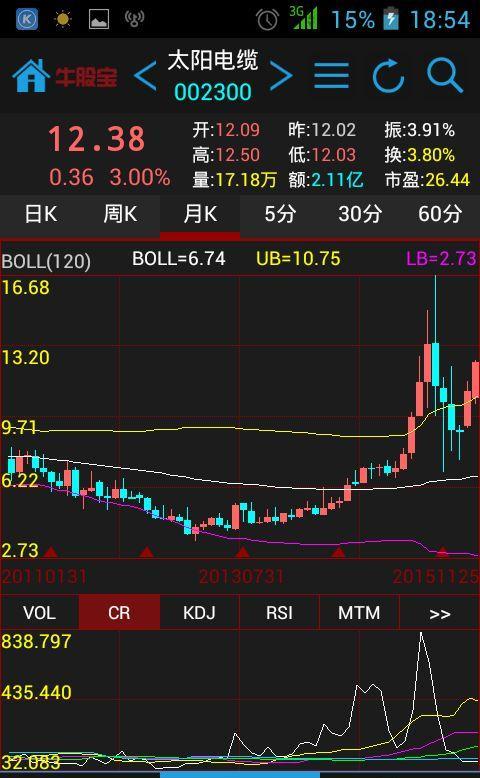Viewport: 480px width, 778px height.
Task: Open the hamburger menu icon
Action: coord(331,76)
